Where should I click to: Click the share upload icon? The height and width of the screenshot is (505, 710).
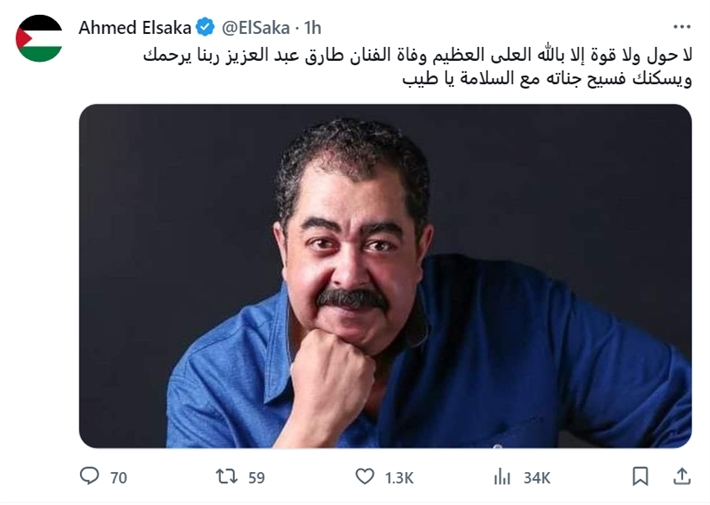pyautogui.click(x=681, y=476)
